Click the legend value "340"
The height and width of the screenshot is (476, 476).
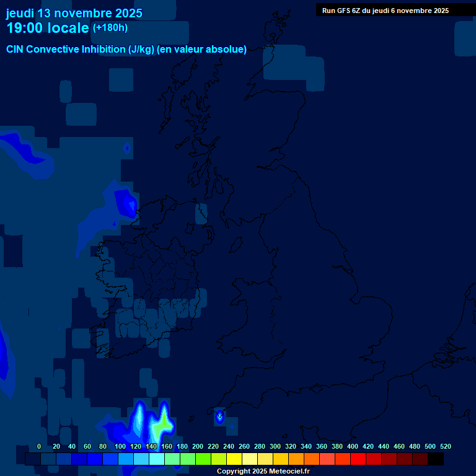pyautogui.click(x=306, y=446)
